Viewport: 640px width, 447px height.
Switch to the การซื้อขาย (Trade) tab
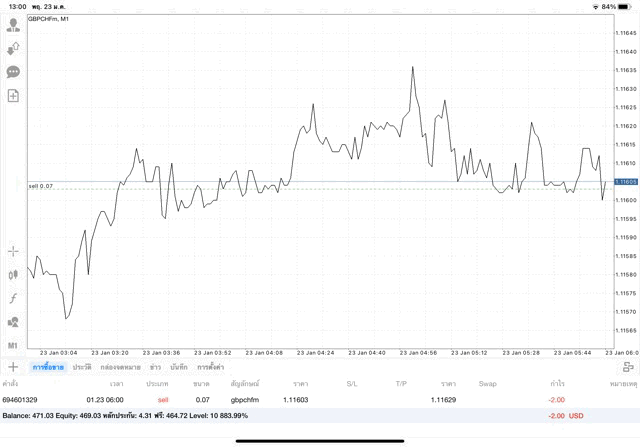pos(48,368)
